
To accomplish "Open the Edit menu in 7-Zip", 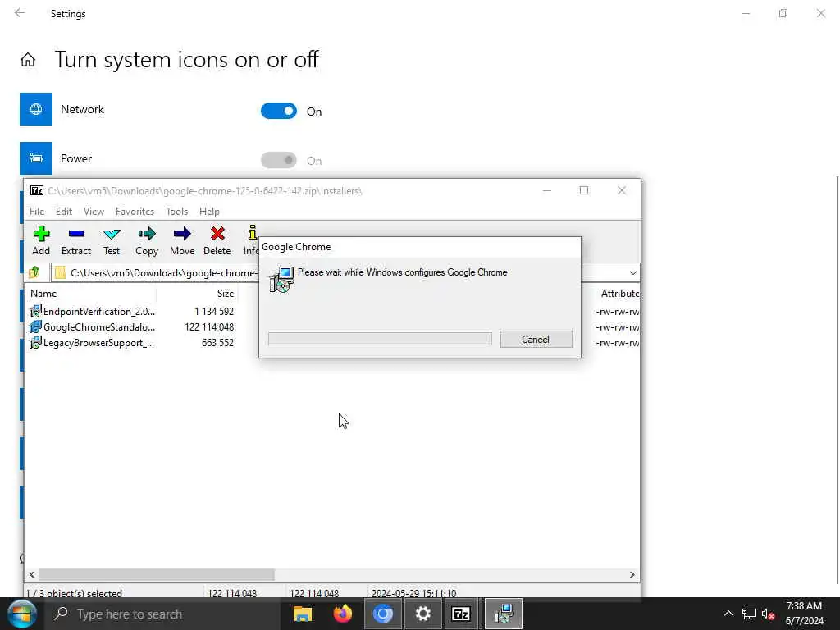I will [64, 212].
